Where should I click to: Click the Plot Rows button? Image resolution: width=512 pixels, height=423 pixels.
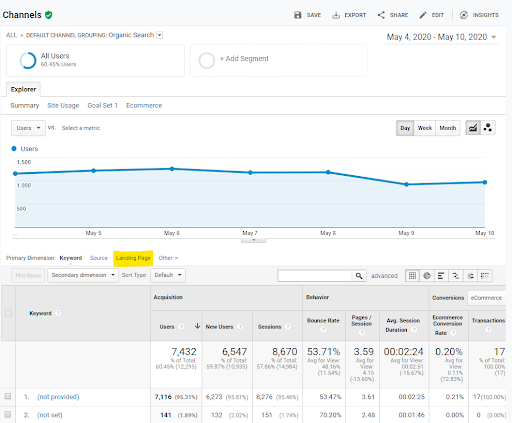click(28, 275)
